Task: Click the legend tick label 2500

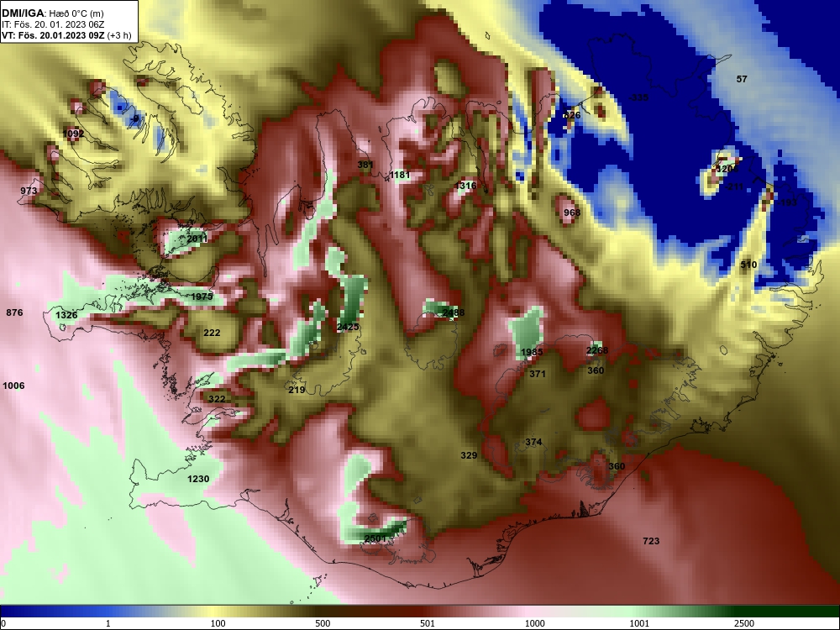Action: pos(744,623)
